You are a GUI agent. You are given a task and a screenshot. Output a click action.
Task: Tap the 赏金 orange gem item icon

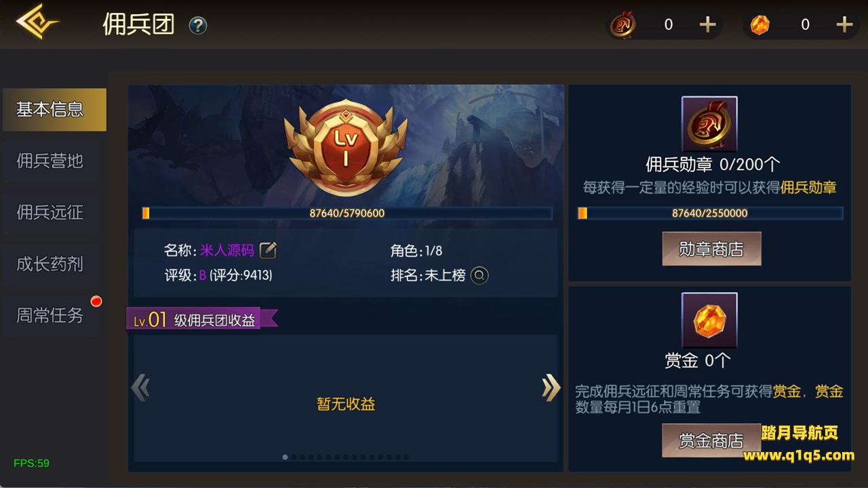pos(709,321)
